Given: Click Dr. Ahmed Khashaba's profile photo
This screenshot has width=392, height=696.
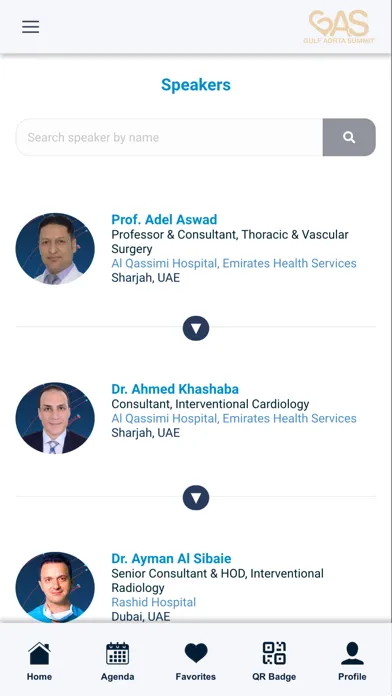Looking at the screenshot, I should pos(55,418).
